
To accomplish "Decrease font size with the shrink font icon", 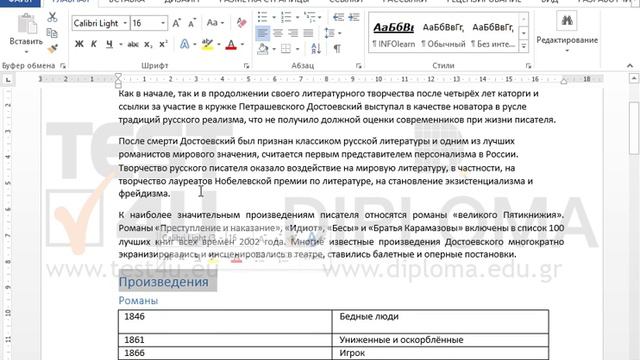I will point(192,23).
